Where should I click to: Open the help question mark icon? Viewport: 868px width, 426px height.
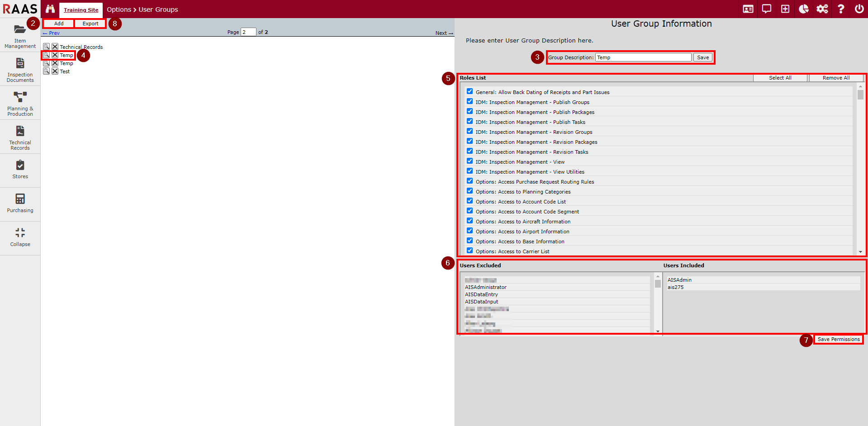coord(840,9)
